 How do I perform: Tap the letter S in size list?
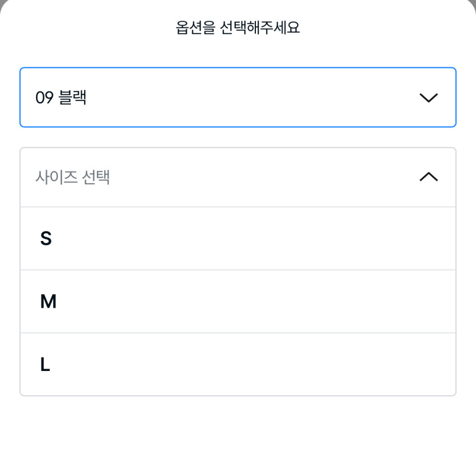[x=46, y=239]
